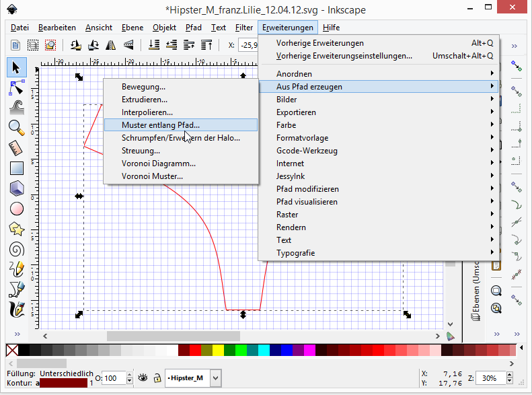
Task: Toggle layer visibility eye icon
Action: point(143,378)
